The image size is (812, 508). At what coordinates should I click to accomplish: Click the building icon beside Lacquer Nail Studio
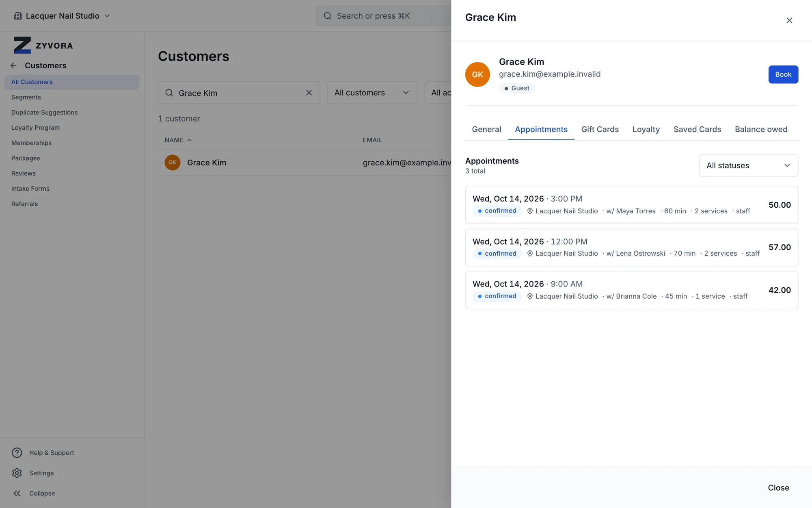[18, 16]
